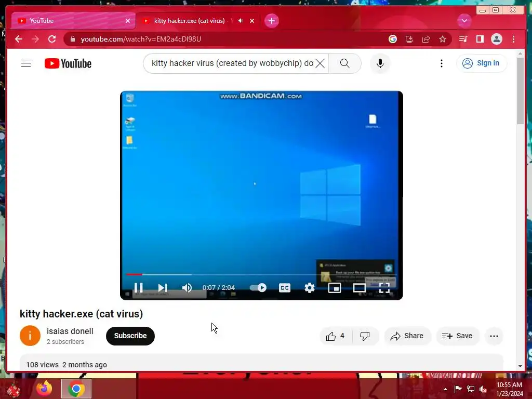532x399 pixels.
Task: Open network status tray icon
Action: tap(471, 389)
